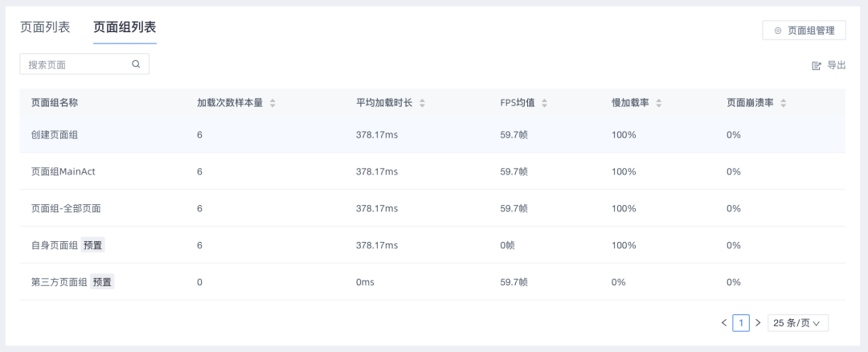Click the export icon
The image size is (868, 352).
tap(817, 66)
